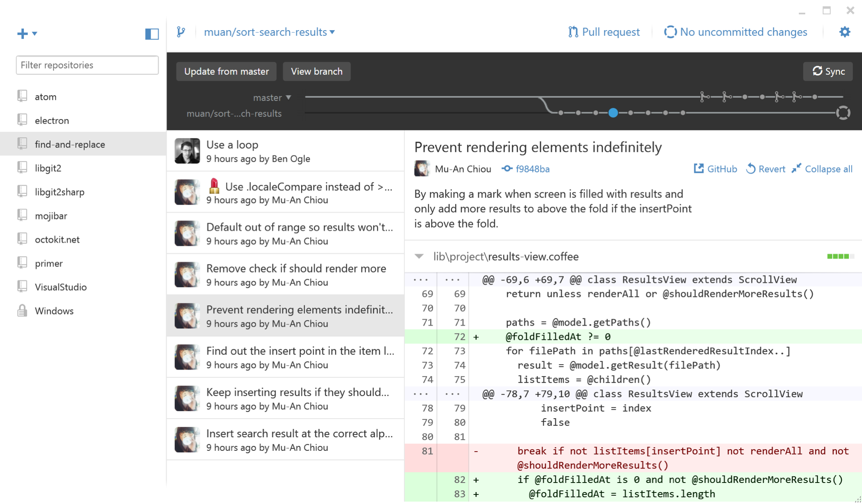The image size is (862, 504).
Task: Click the No uncommitted changes indicator
Action: (x=735, y=32)
